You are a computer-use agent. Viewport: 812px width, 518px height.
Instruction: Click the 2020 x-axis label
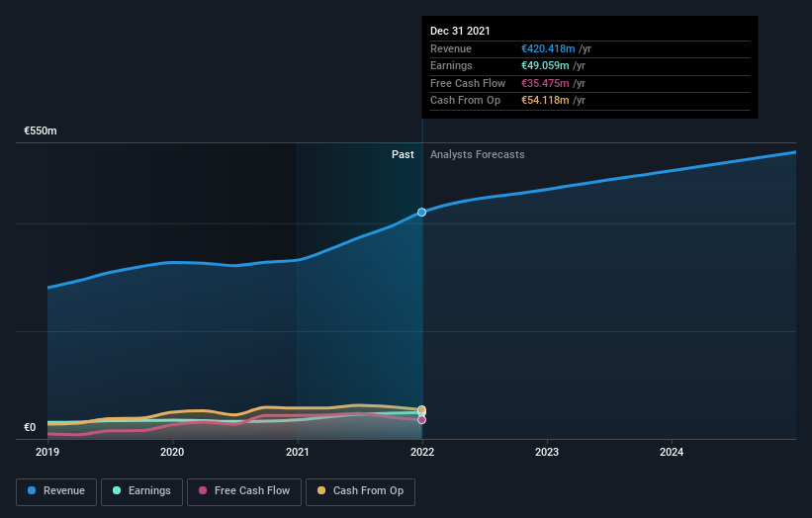172,453
